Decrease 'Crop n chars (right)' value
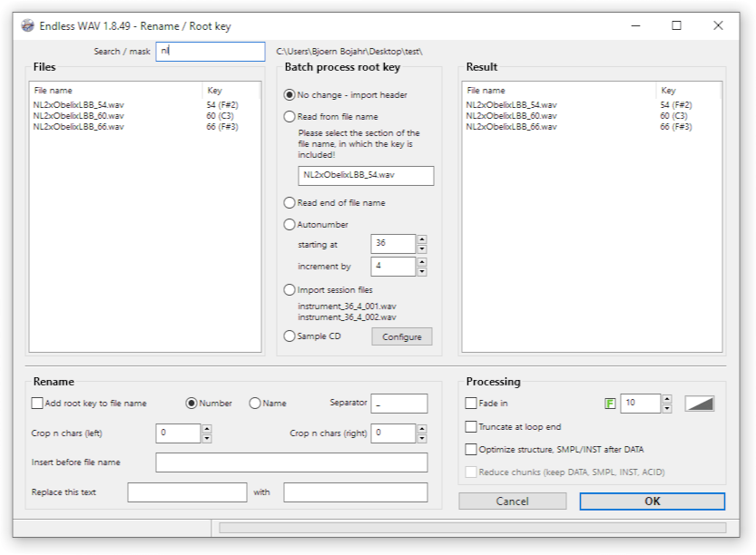This screenshot has height=555, width=756. 422,438
